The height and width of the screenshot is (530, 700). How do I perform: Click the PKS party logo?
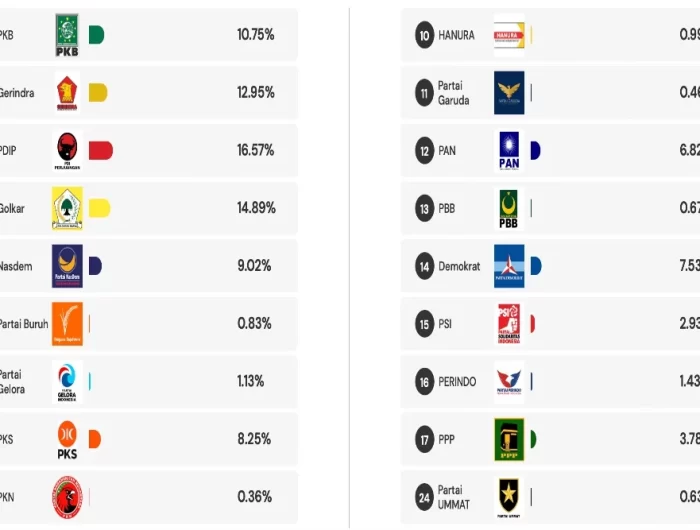coord(67,440)
